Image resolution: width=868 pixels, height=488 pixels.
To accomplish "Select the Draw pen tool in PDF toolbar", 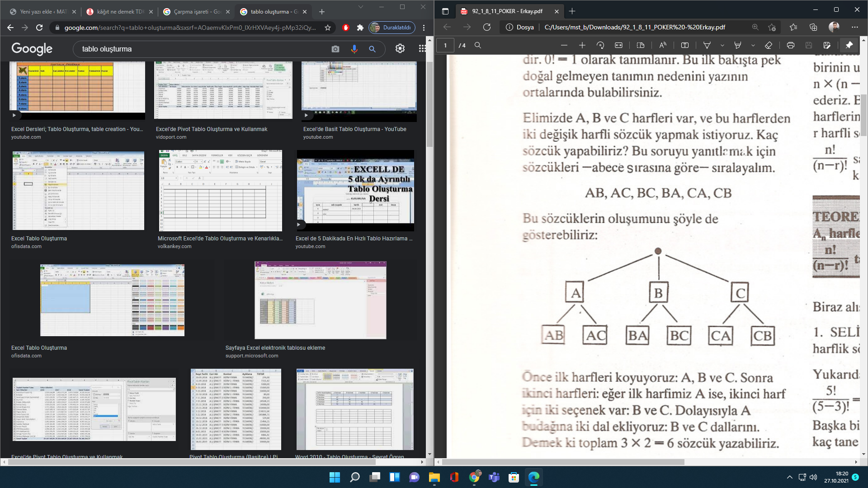I will (x=707, y=45).
